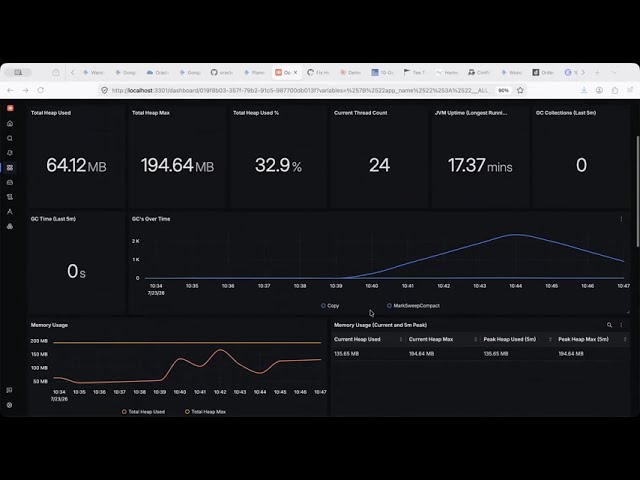Click the GC Collections (Last 5m) title

(x=566, y=113)
